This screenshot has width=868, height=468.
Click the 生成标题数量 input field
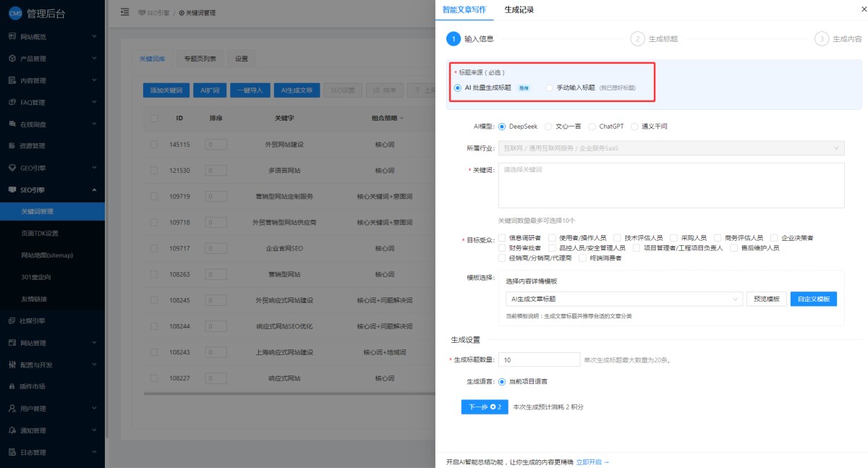(x=537, y=359)
